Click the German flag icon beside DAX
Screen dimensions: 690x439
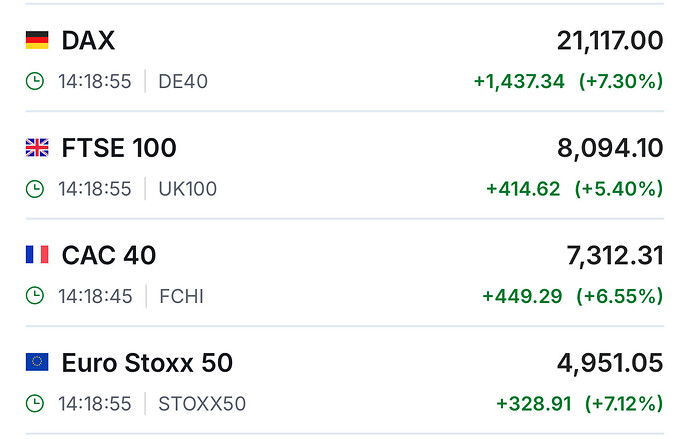tap(37, 41)
